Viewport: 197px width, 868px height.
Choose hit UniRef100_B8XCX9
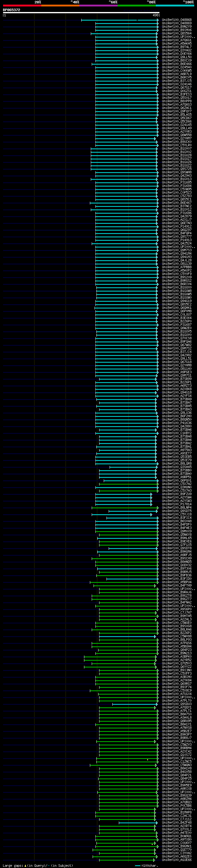(x=177, y=61)
